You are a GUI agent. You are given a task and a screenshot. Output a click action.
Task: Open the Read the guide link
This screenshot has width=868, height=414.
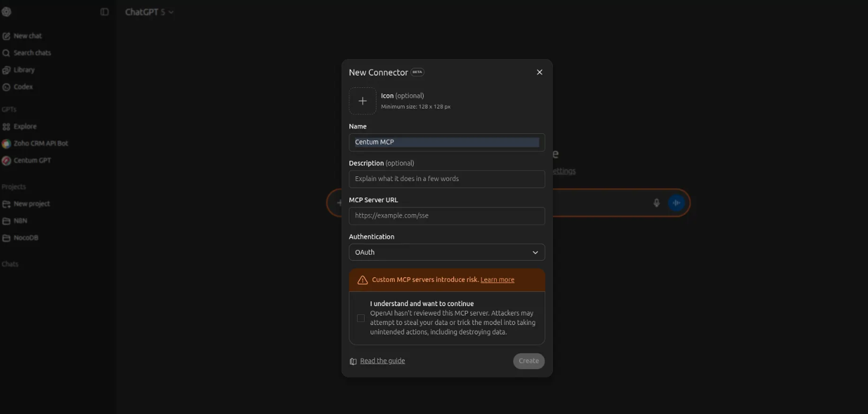click(x=382, y=361)
